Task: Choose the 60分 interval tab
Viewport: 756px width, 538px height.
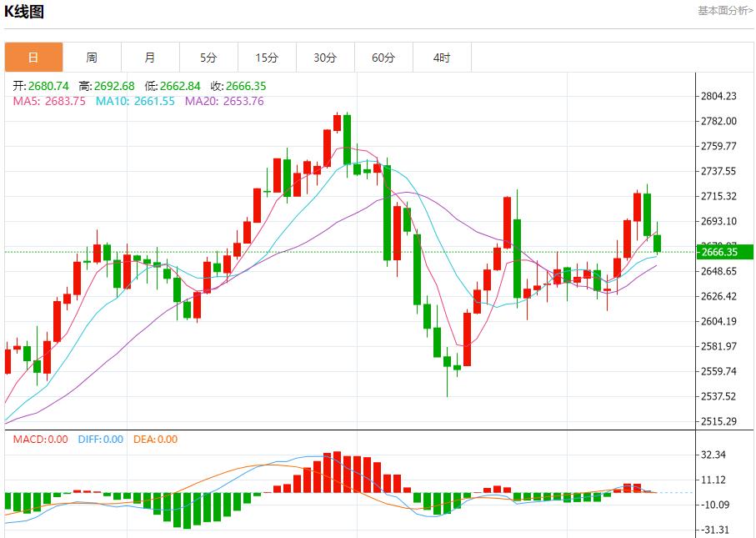Action: coord(383,58)
